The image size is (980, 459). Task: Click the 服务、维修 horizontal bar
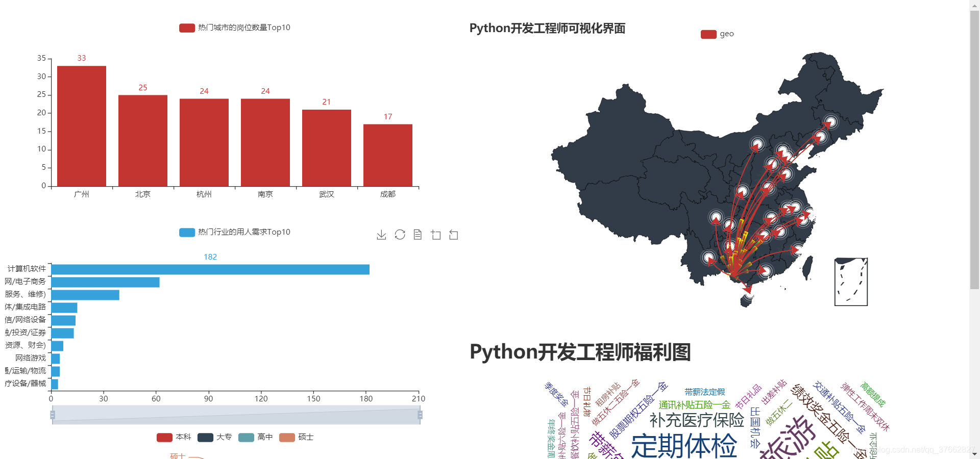pyautogui.click(x=85, y=295)
